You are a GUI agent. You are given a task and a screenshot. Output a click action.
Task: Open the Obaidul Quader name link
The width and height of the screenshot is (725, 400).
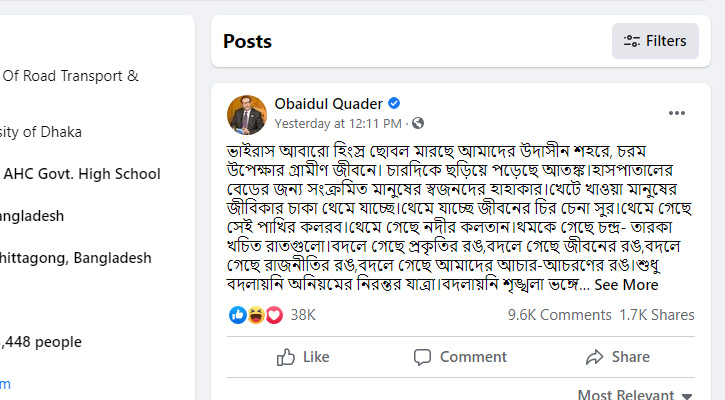pyautogui.click(x=329, y=104)
